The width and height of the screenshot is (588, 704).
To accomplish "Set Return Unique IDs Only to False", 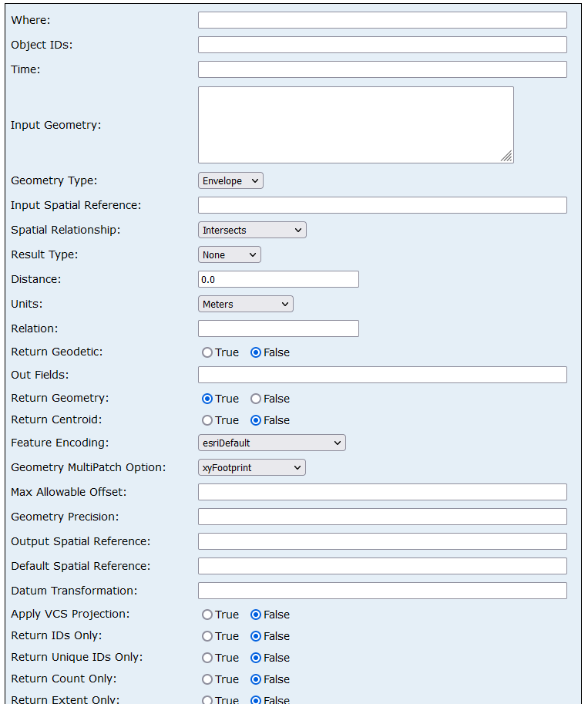I will [x=256, y=658].
